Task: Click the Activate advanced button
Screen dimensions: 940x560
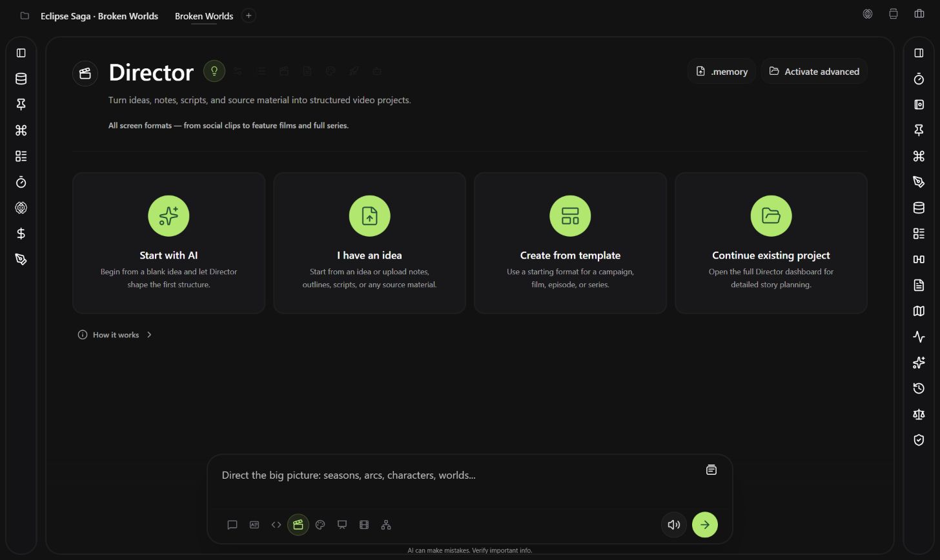Action: 814,71
